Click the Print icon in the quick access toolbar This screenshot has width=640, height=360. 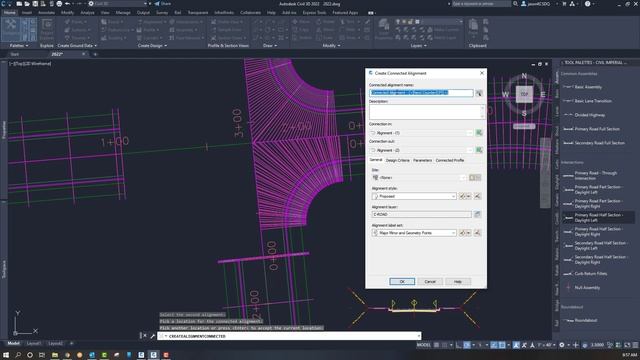coord(59,4)
